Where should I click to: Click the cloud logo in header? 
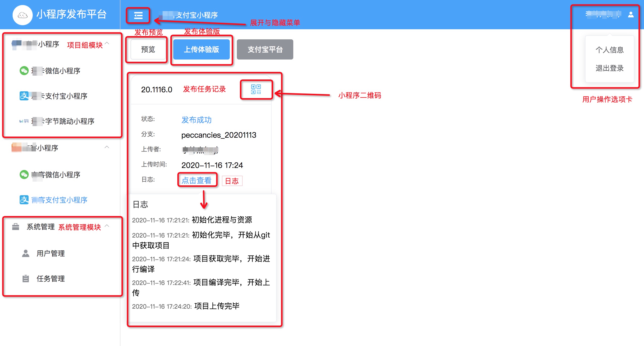(23, 15)
